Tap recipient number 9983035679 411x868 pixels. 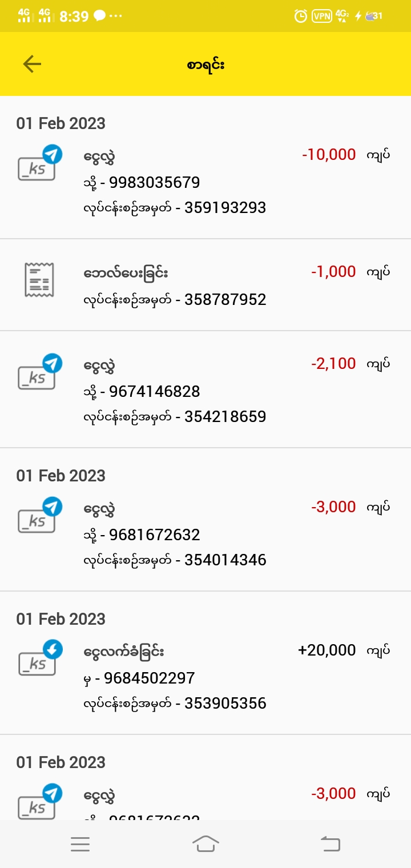point(154,183)
